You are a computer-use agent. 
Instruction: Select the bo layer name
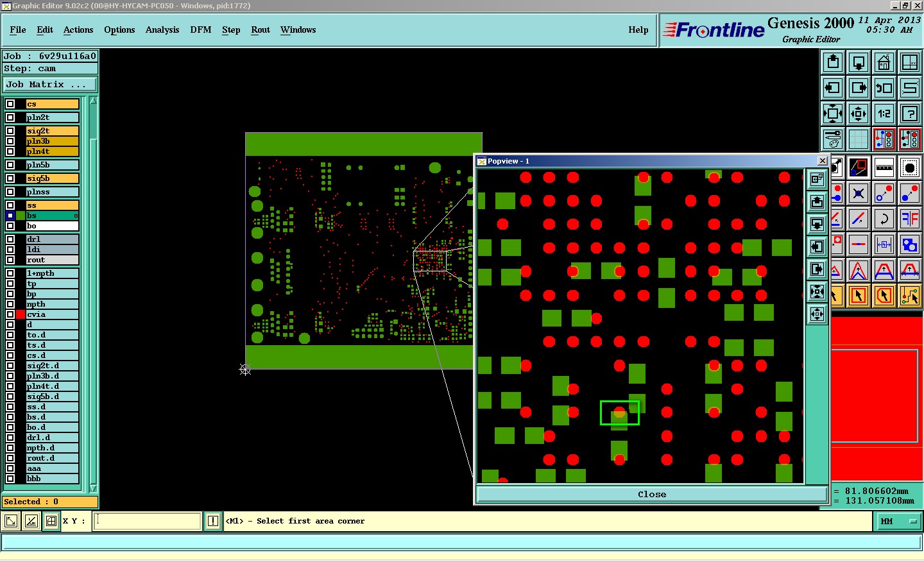point(53,226)
